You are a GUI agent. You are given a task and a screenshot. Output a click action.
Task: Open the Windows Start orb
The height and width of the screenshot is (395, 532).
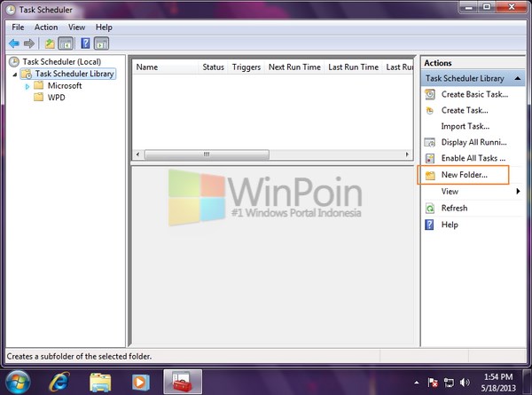pos(18,383)
